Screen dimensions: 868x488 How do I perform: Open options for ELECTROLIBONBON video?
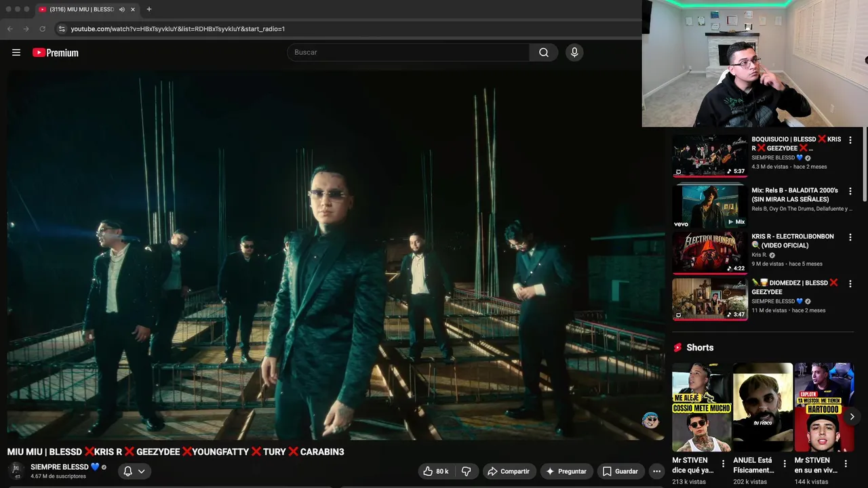(x=850, y=237)
